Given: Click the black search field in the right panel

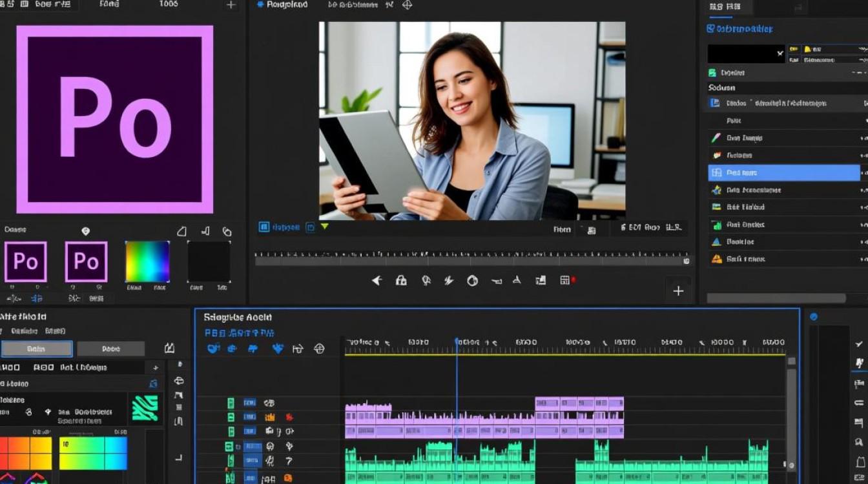Looking at the screenshot, I should [746, 54].
